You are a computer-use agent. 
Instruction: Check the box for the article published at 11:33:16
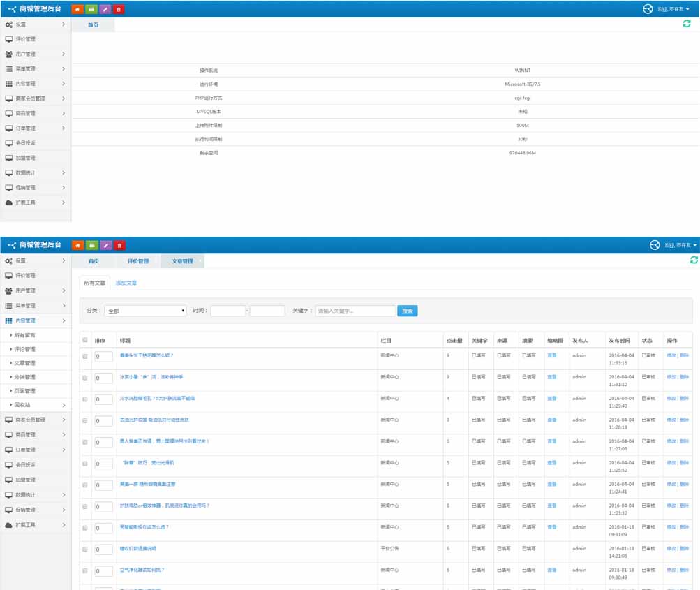click(x=85, y=356)
